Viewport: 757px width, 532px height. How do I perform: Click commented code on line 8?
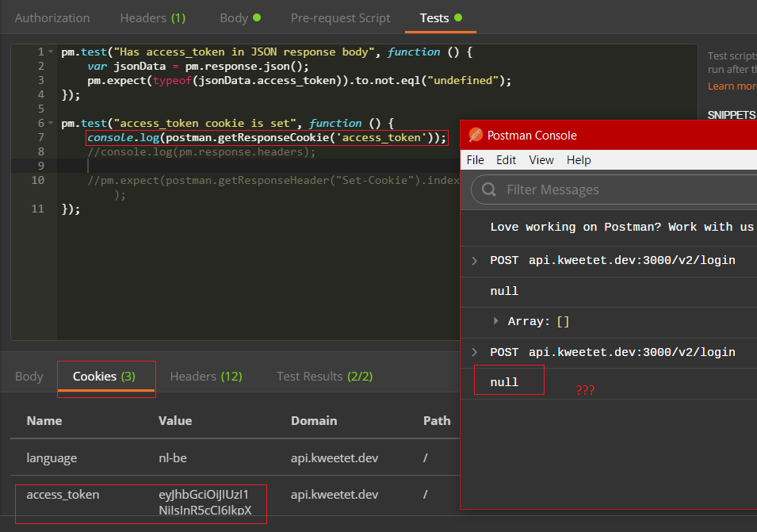pos(201,152)
